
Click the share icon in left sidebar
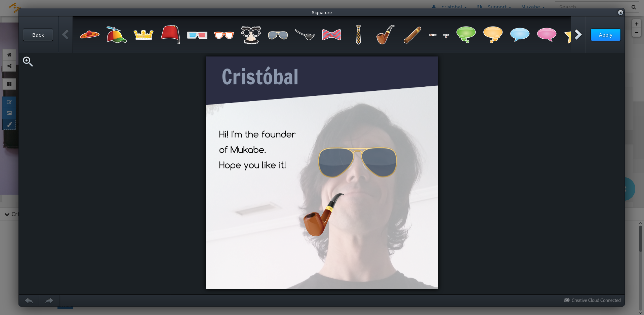(9, 66)
